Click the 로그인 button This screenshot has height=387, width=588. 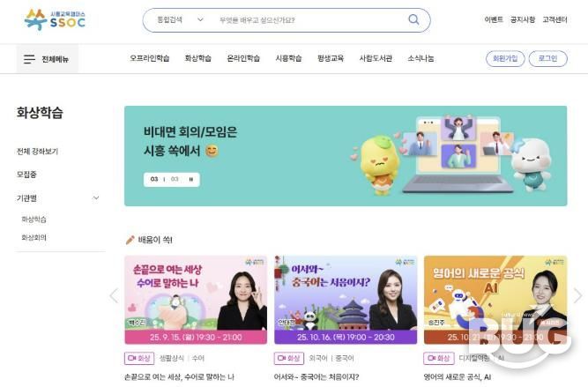point(547,58)
